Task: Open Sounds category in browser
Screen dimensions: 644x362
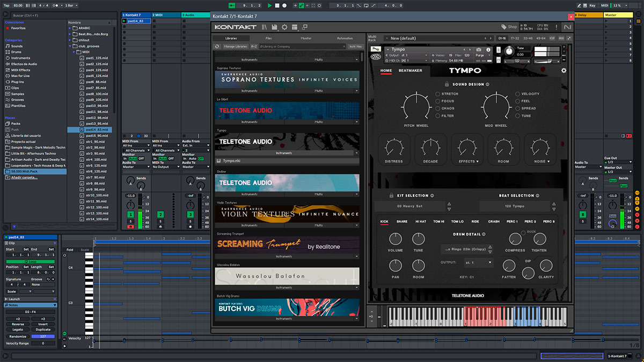Action: pos(17,46)
